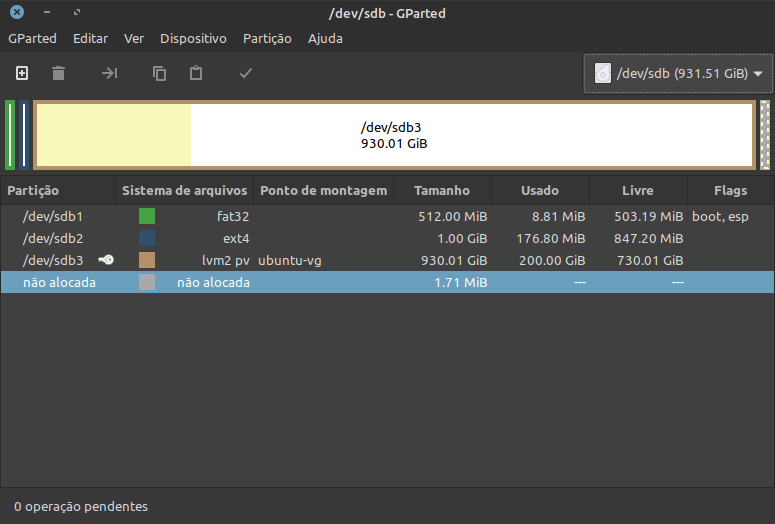Open the Dispositivo menu

pos(193,39)
